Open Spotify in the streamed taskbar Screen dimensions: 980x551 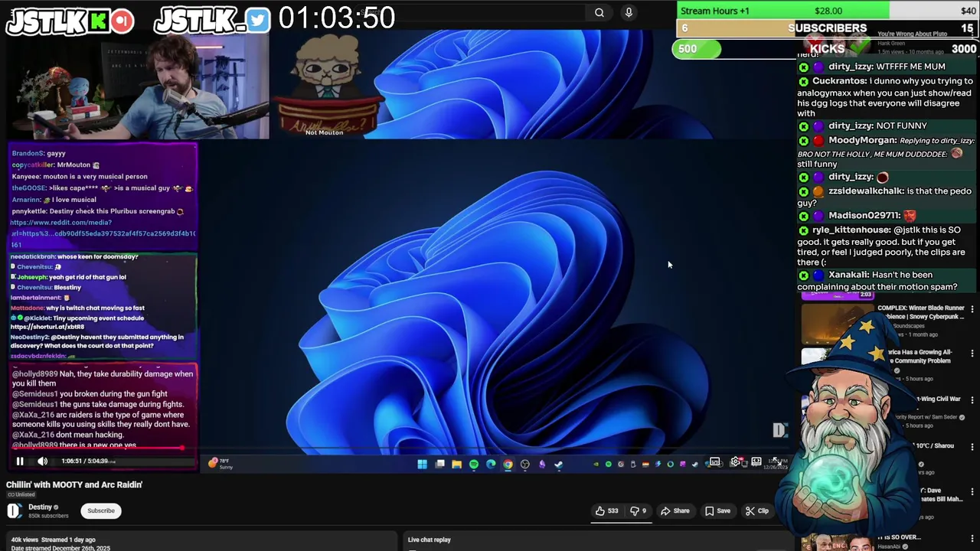pos(474,464)
